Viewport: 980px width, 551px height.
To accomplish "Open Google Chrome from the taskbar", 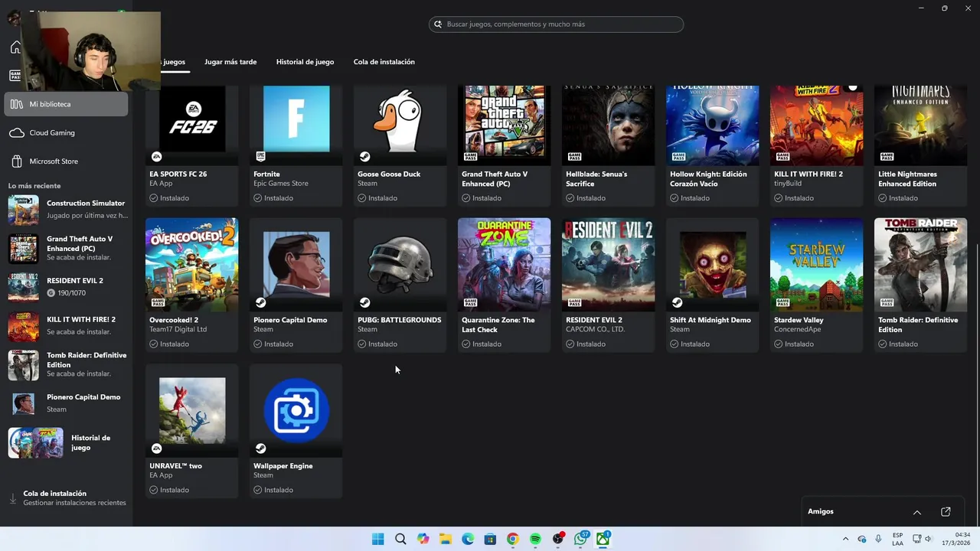I will pyautogui.click(x=513, y=539).
